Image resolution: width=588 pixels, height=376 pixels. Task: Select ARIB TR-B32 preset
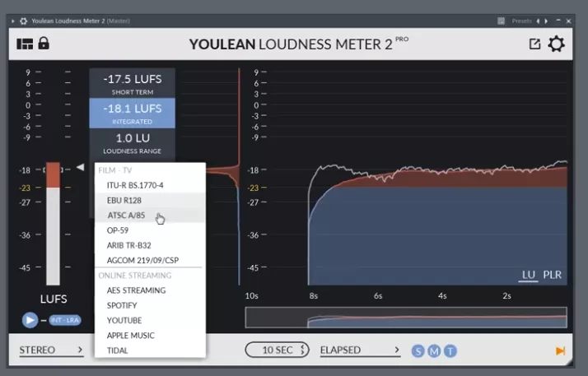[x=150, y=245]
